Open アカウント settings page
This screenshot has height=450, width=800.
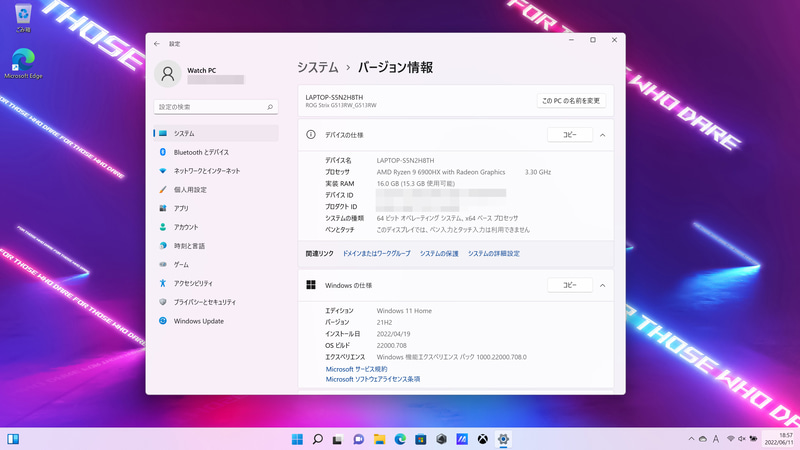[216, 227]
